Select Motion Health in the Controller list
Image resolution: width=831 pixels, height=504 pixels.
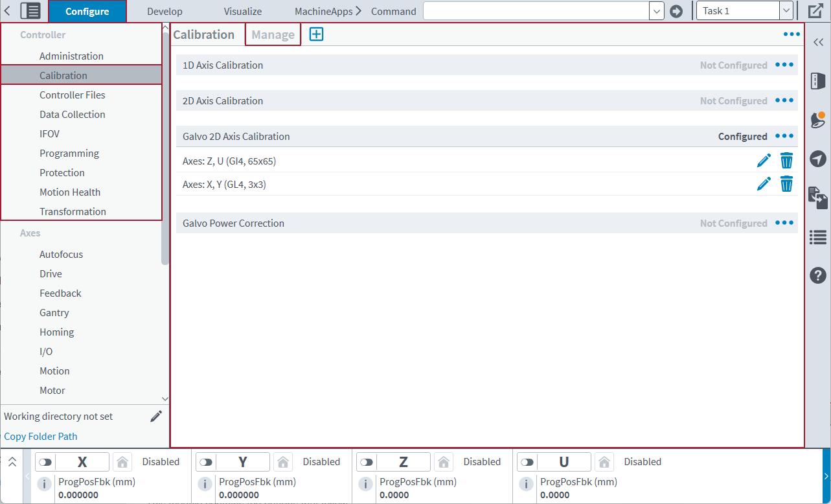point(70,192)
